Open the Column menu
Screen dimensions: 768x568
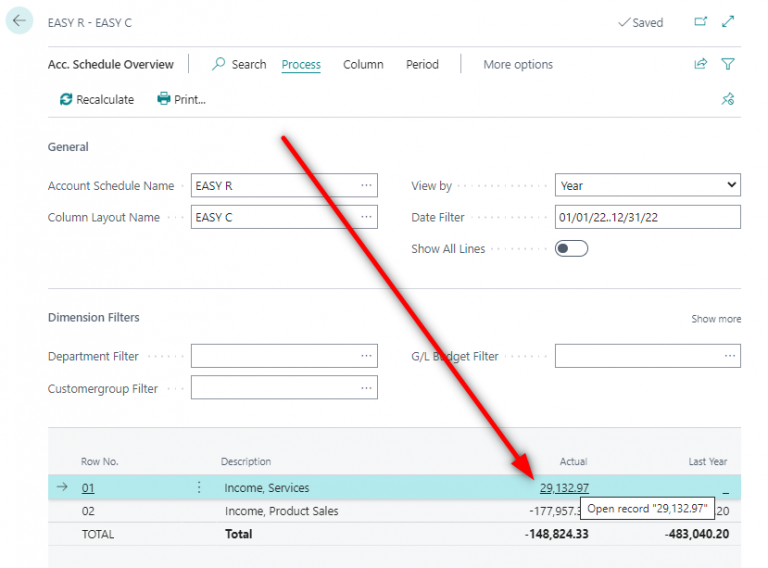pos(363,65)
